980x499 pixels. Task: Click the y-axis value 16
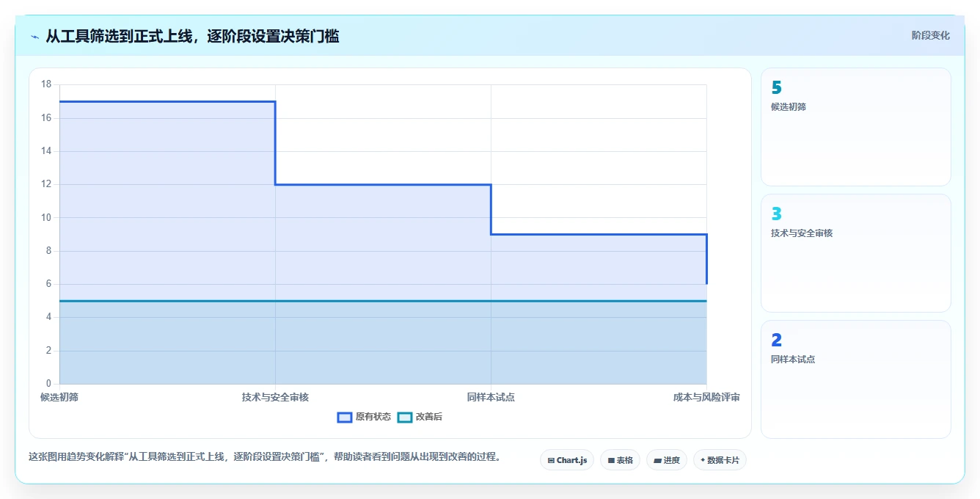coord(46,117)
